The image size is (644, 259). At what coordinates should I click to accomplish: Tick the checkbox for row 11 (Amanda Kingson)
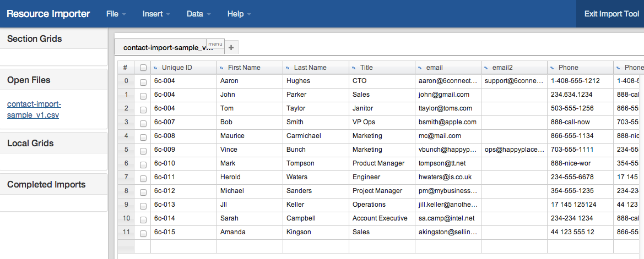[x=143, y=233]
